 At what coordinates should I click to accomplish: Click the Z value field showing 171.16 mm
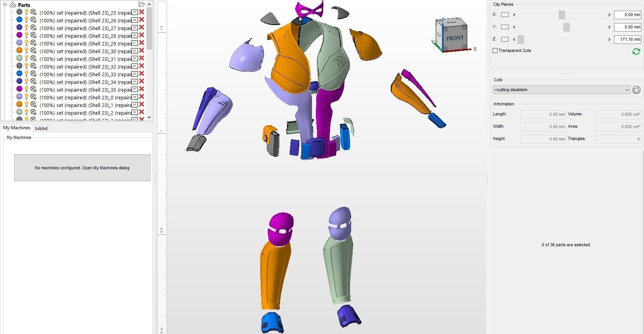coord(627,39)
